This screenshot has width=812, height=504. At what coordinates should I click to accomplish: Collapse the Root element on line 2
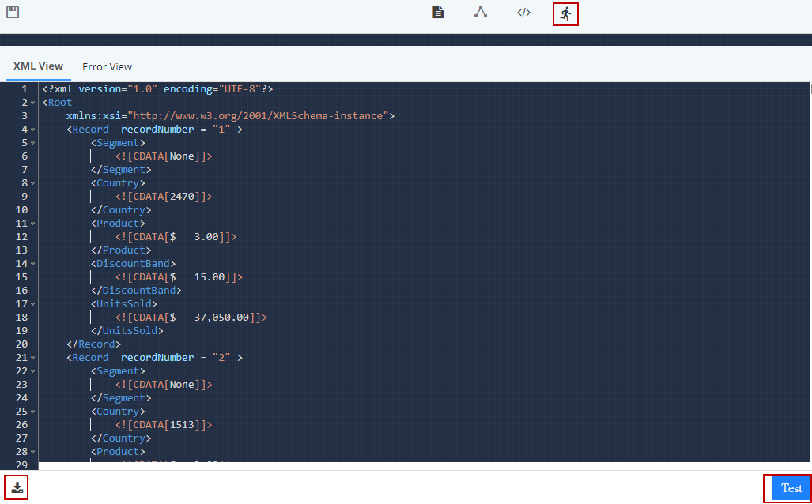tap(32, 103)
